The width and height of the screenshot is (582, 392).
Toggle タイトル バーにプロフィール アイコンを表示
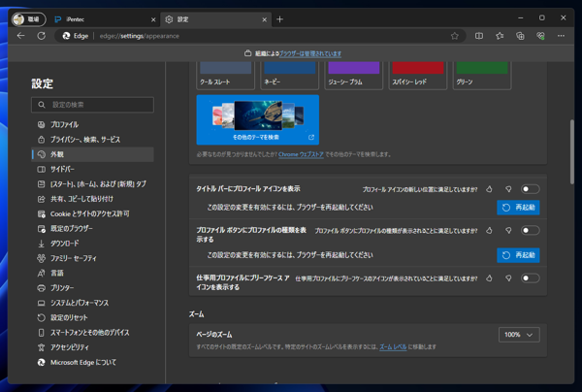point(530,189)
